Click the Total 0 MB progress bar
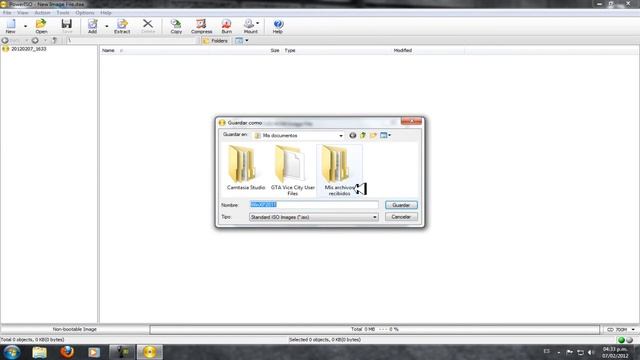640x360 pixels. [x=374, y=329]
